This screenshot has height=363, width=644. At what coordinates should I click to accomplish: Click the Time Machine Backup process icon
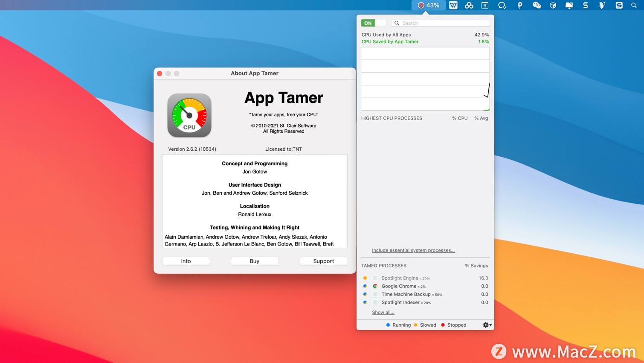(x=375, y=294)
